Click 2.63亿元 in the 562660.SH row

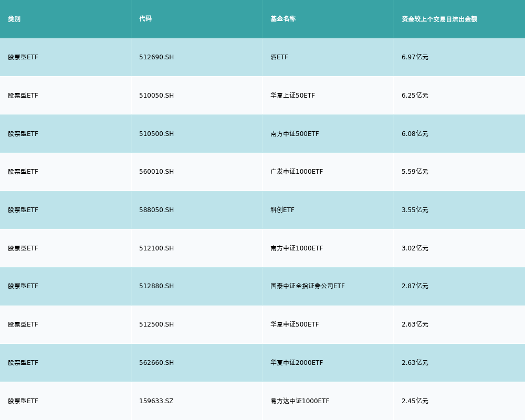[x=415, y=363]
